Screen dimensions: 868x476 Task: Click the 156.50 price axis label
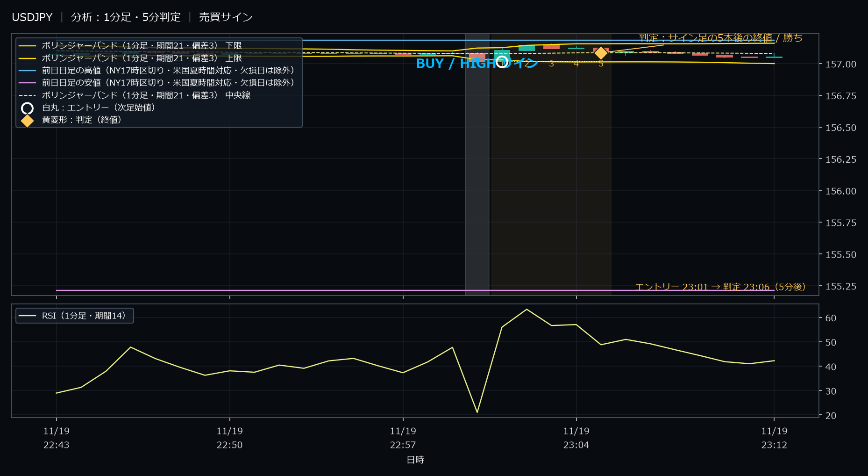tap(840, 128)
